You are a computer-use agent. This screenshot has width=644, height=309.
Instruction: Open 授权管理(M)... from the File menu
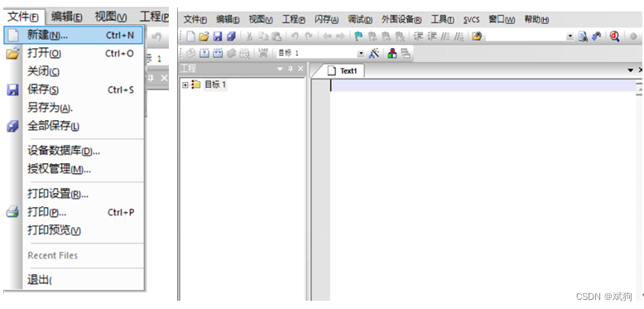click(x=74, y=169)
